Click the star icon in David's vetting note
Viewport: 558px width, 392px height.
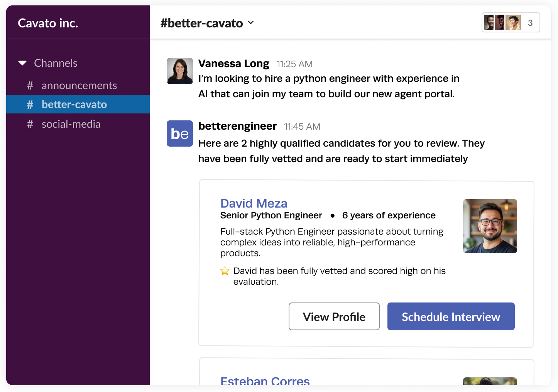pyautogui.click(x=225, y=271)
